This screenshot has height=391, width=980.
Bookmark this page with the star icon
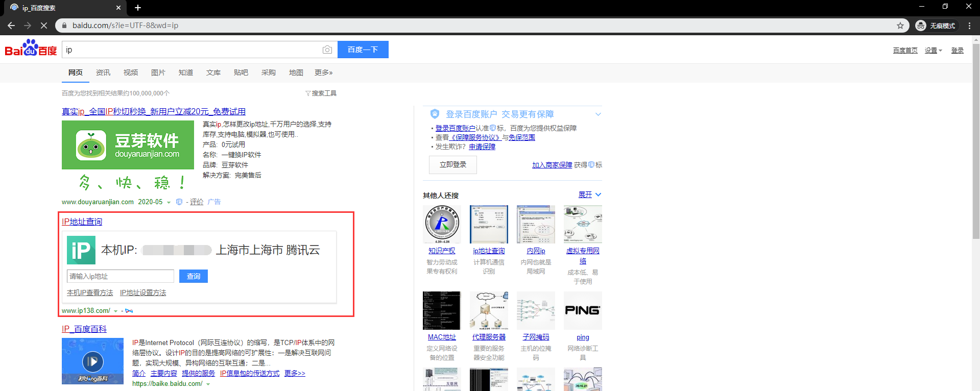click(x=900, y=26)
